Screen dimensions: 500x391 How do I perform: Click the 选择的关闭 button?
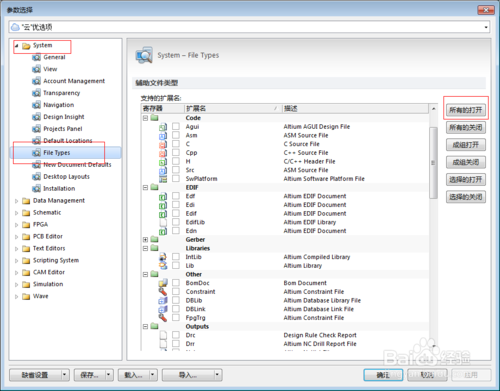click(x=466, y=197)
